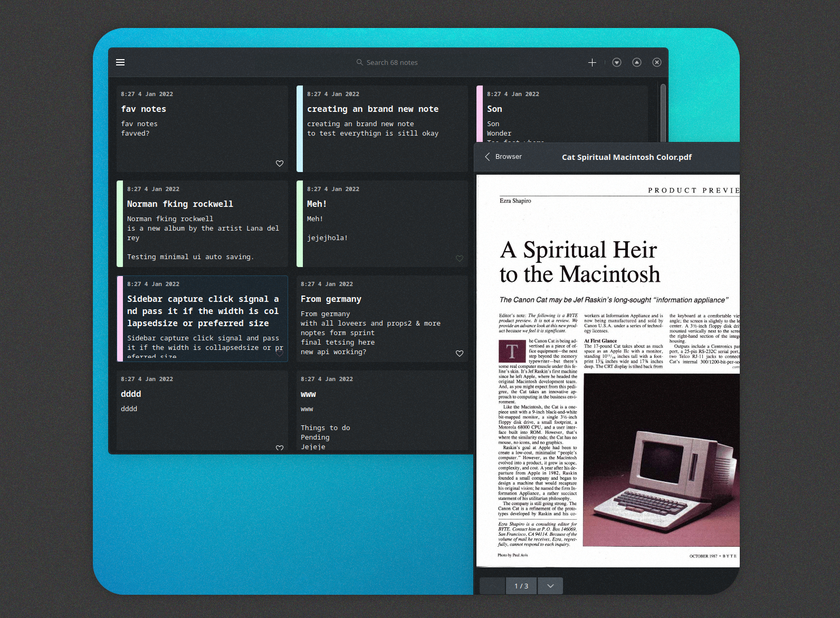
Task: Toggle heart on 'Sidebar capture click signal' card
Action: pyautogui.click(x=280, y=354)
